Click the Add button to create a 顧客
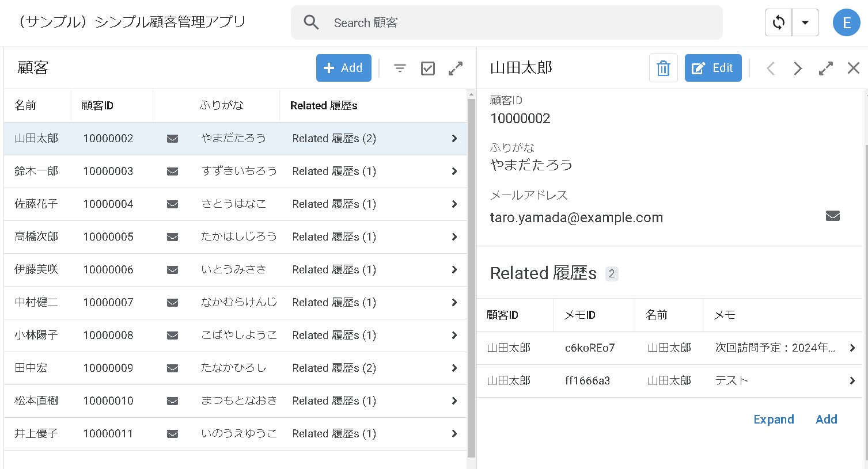The image size is (868, 469). pos(343,67)
